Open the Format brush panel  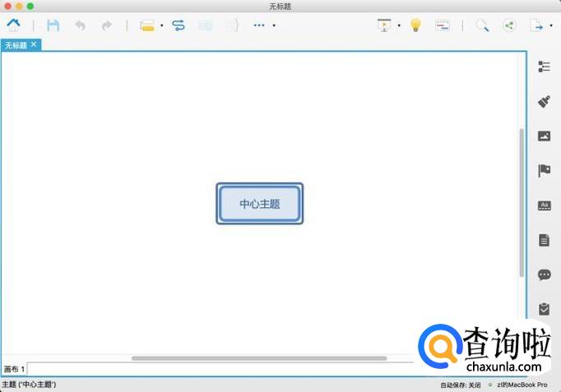545,101
